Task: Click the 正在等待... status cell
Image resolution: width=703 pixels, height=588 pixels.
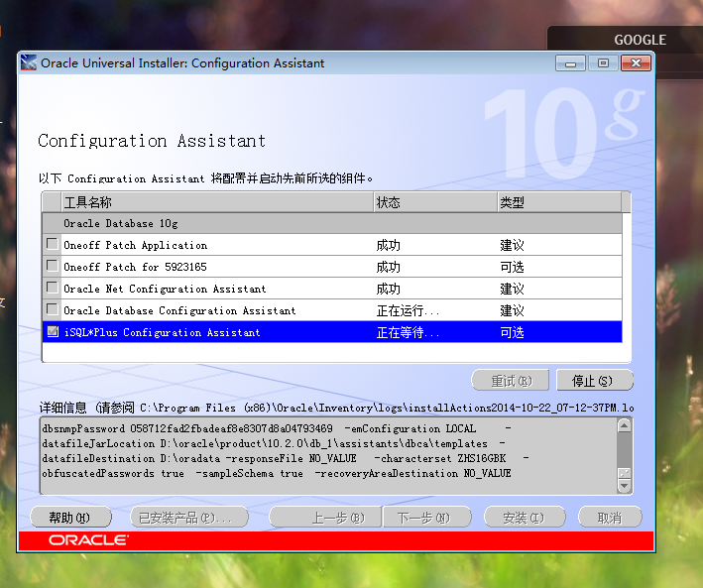Action: pyautogui.click(x=408, y=332)
